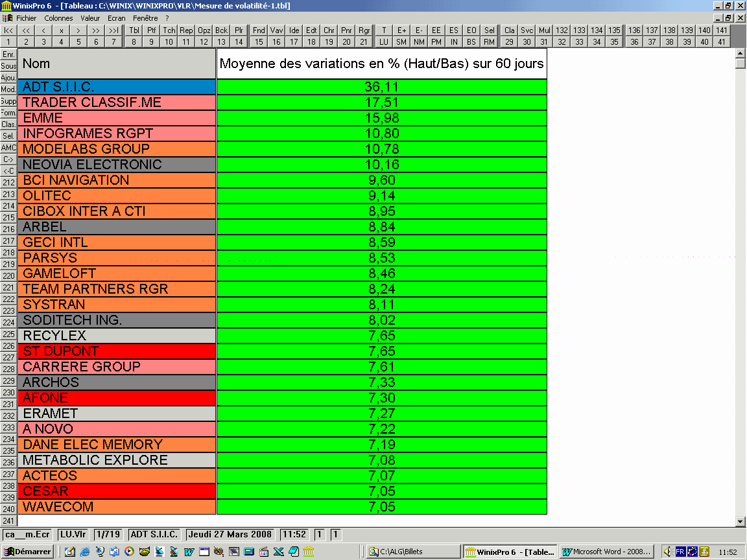Click the C-> sidebar button

[x=8, y=159]
